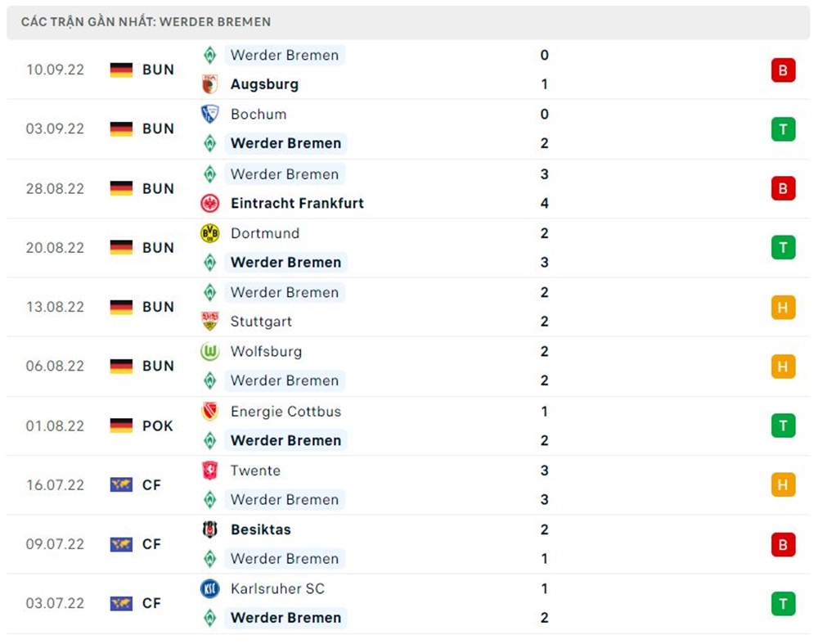
Task: Open the Eintracht Frankfurt team link
Action: tap(297, 203)
